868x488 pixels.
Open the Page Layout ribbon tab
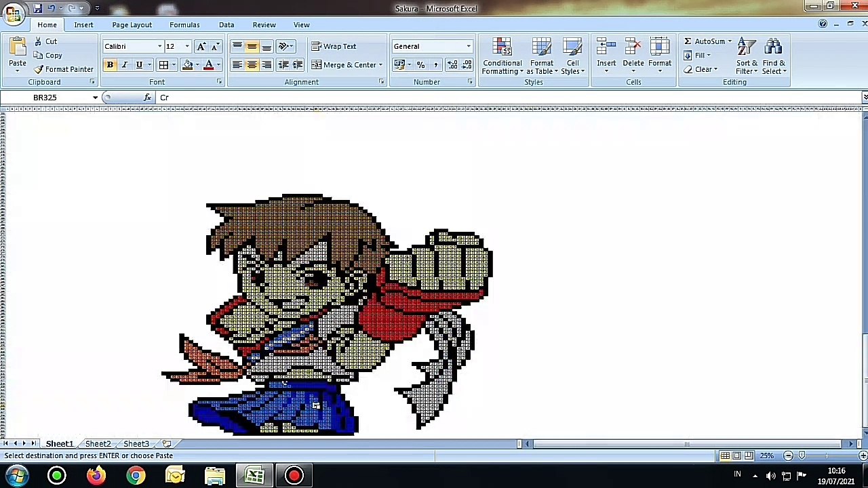click(x=132, y=25)
